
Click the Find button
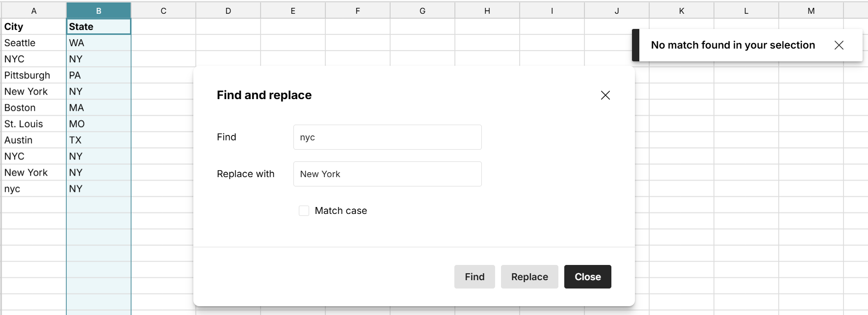[474, 277]
